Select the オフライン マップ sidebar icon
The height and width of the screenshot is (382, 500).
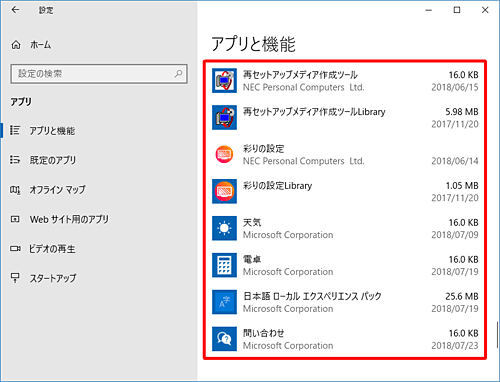pos(15,190)
